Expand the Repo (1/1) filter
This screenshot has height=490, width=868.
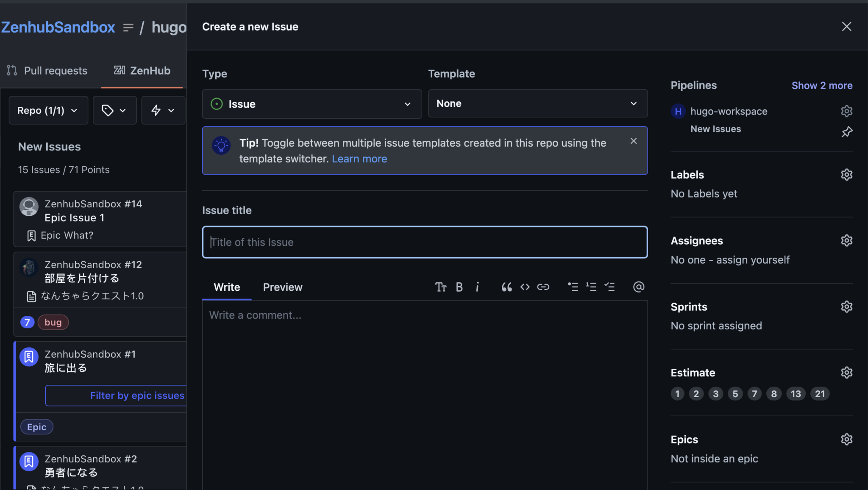[48, 110]
